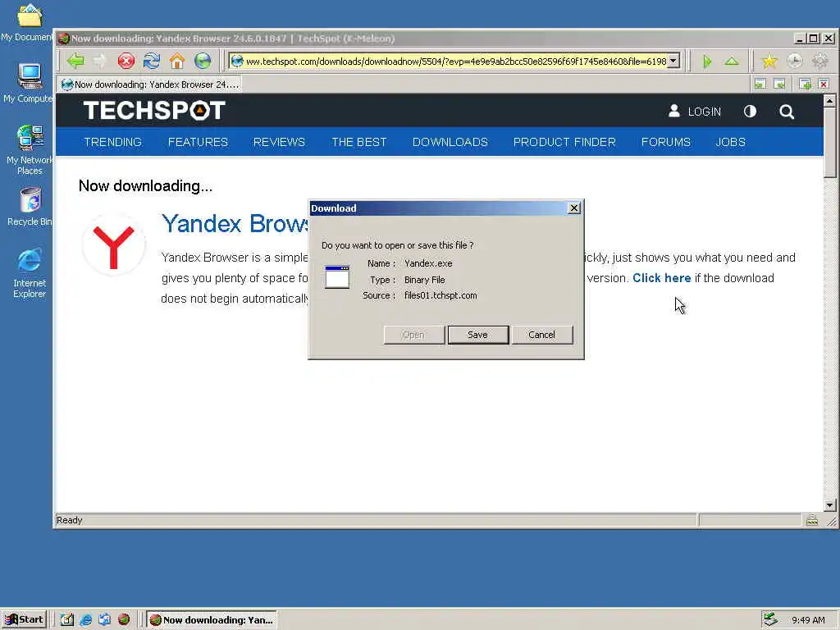Viewport: 840px width, 630px height.
Task: Toggle TechSpot dark mode contrast icon
Action: point(750,112)
